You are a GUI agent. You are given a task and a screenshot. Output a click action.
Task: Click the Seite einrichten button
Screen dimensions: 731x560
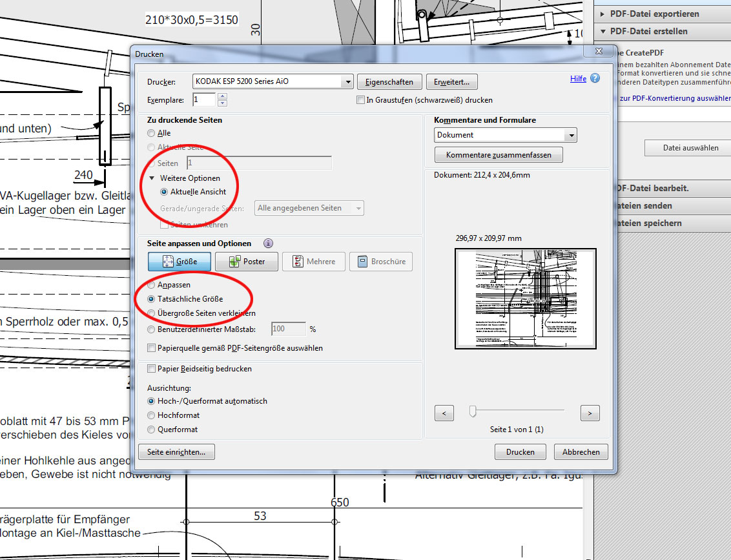point(176,452)
